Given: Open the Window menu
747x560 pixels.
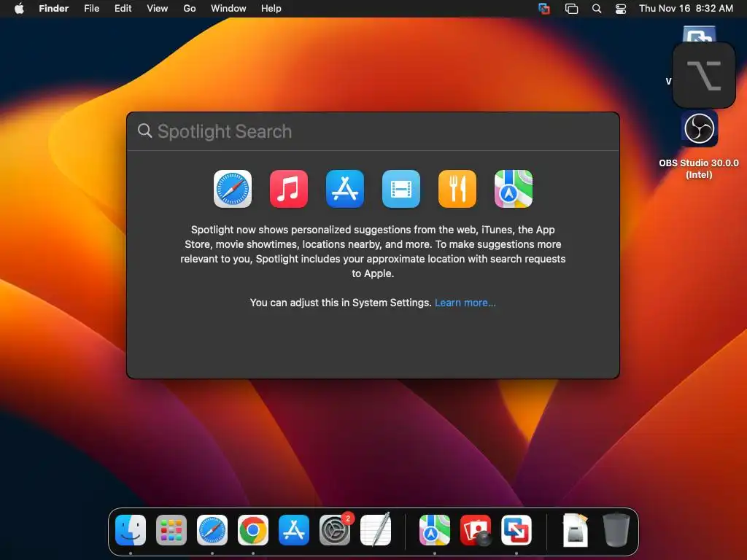Looking at the screenshot, I should 228,9.
